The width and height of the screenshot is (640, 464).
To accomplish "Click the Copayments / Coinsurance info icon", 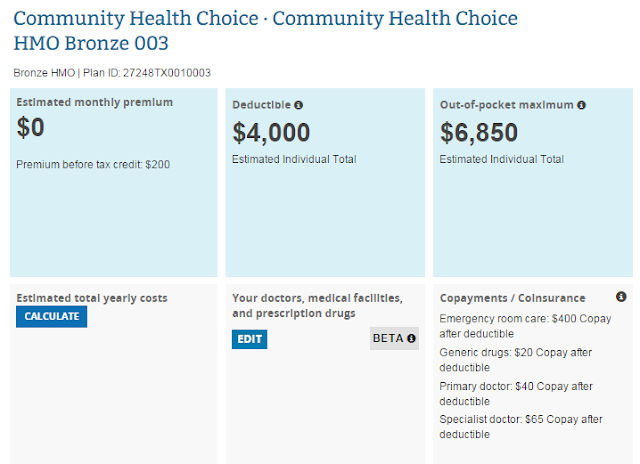I will point(621,297).
